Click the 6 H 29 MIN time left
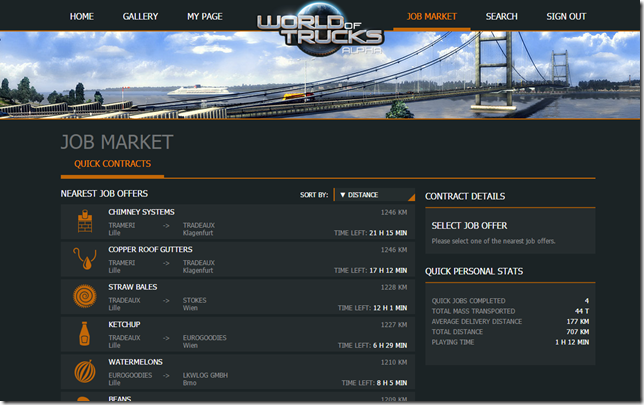 (390, 345)
